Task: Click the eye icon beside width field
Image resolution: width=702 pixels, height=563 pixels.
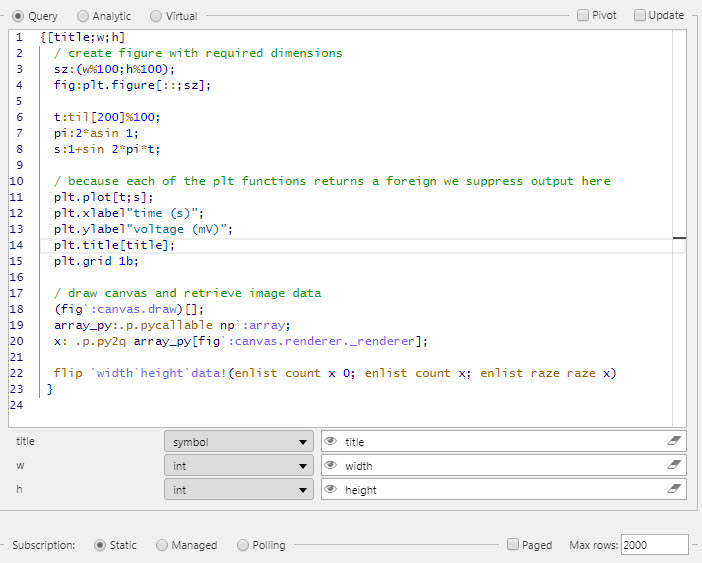Action: coord(331,466)
